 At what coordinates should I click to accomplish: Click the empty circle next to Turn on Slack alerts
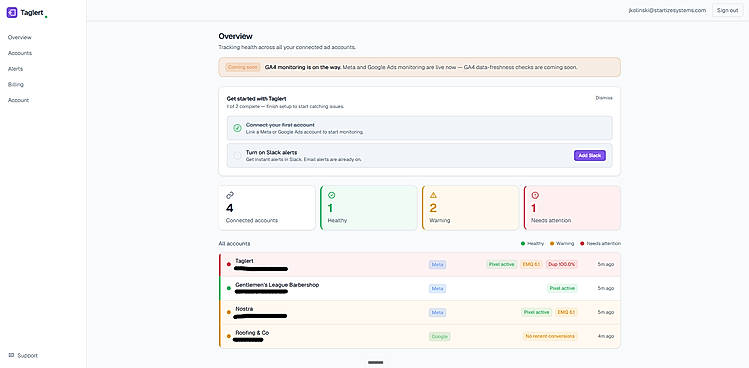pyautogui.click(x=237, y=155)
